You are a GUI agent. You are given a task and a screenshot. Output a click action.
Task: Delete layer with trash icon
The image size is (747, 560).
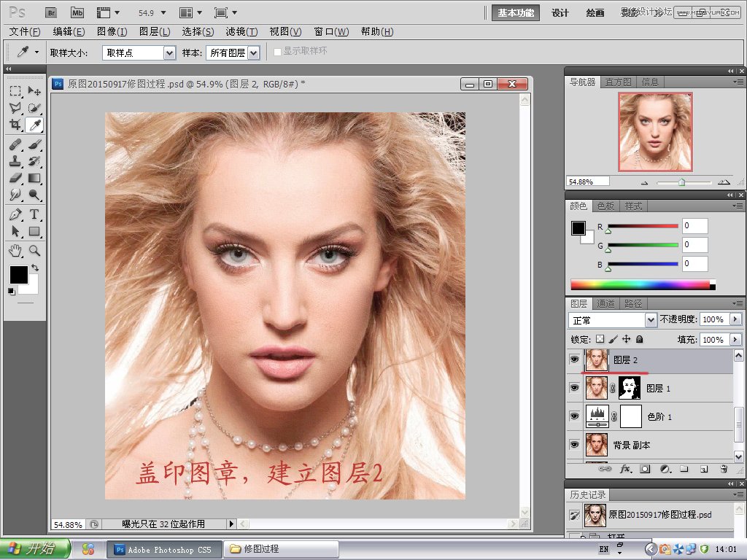[x=724, y=469]
